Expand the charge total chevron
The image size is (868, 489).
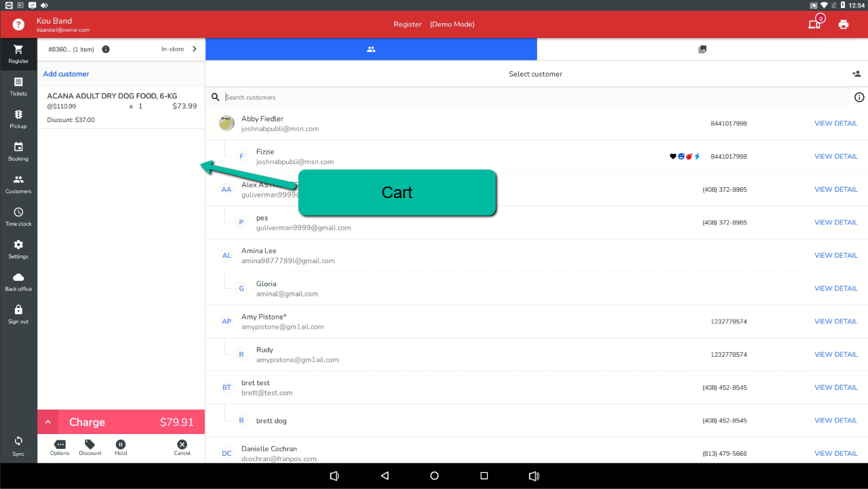point(48,422)
